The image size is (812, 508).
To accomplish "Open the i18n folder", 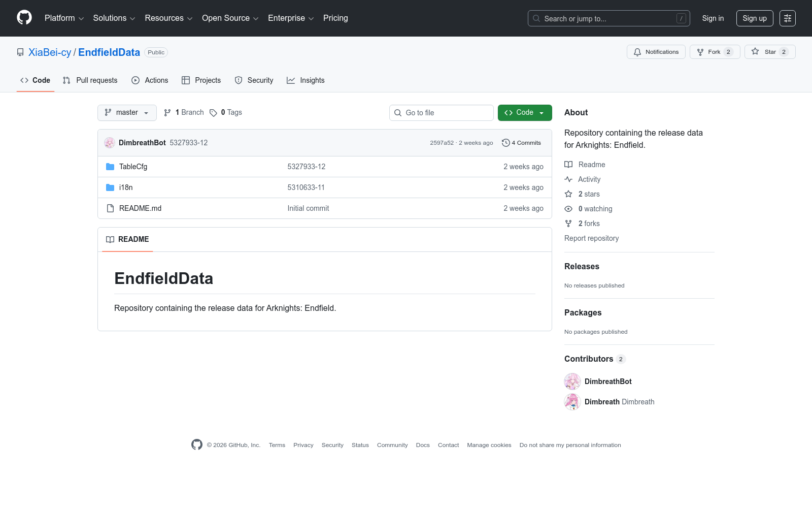I will 126,187.
